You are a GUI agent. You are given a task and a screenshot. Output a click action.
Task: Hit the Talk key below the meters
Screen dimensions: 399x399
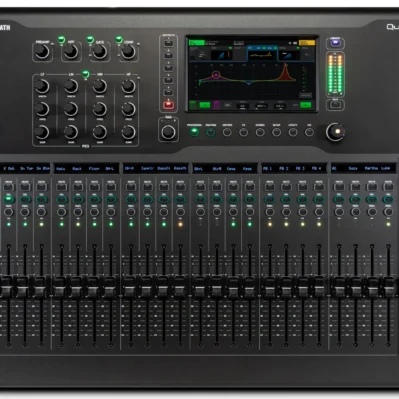[x=335, y=104]
